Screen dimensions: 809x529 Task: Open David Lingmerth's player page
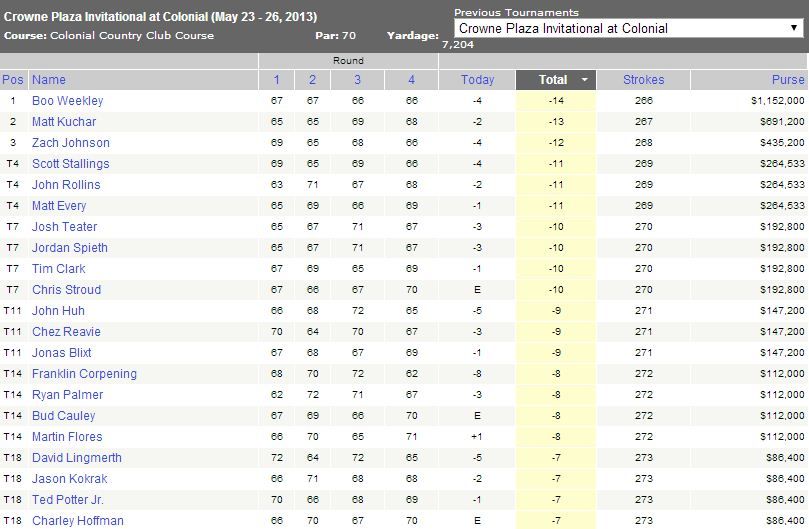coord(77,458)
